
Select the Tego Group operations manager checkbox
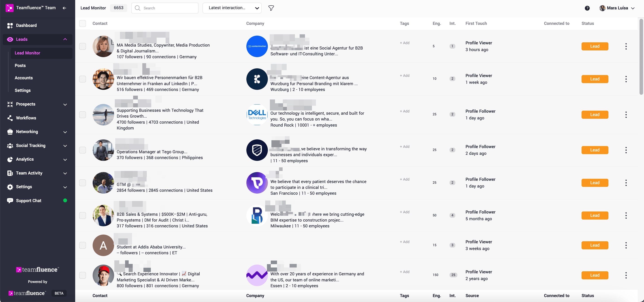tap(83, 150)
